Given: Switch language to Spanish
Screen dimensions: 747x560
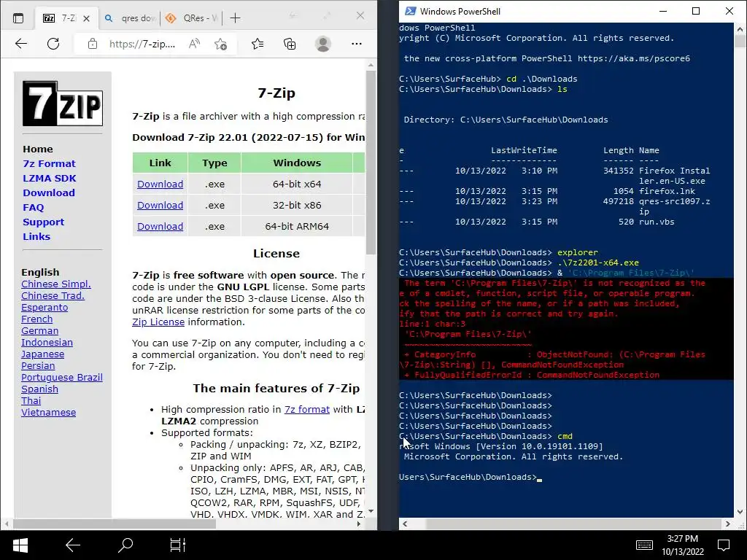Looking at the screenshot, I should click(39, 389).
